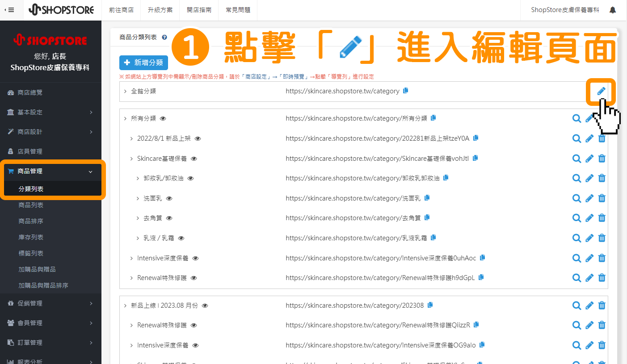
Task: Delete the 乳液 / 乳霜 category
Action: (602, 238)
